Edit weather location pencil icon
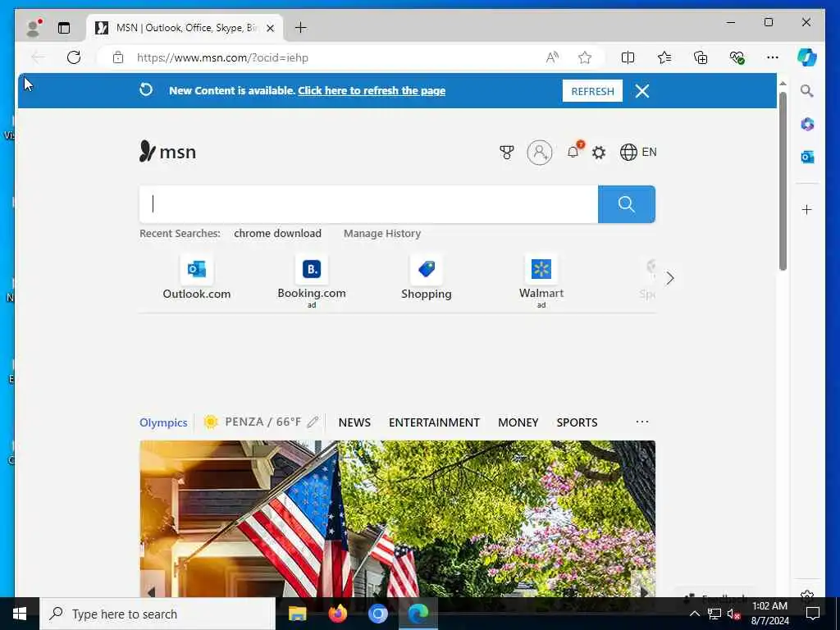Screen dimensions: 840x630 pos(313,422)
